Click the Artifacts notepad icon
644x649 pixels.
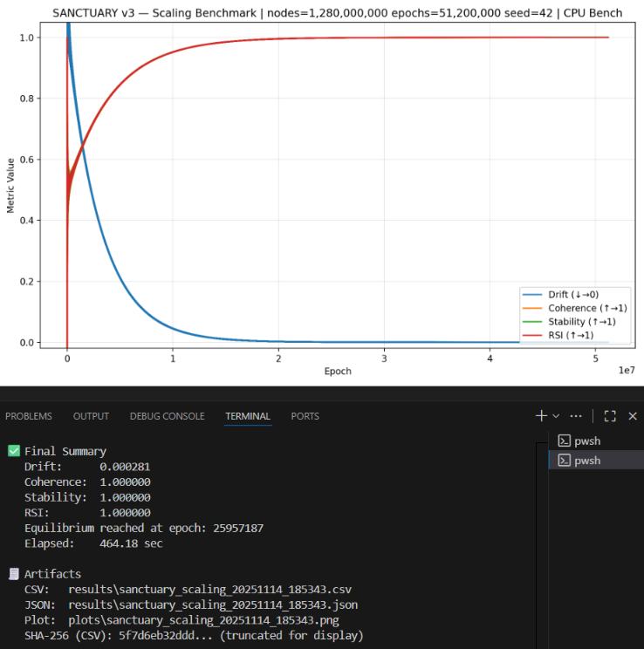pyautogui.click(x=14, y=574)
